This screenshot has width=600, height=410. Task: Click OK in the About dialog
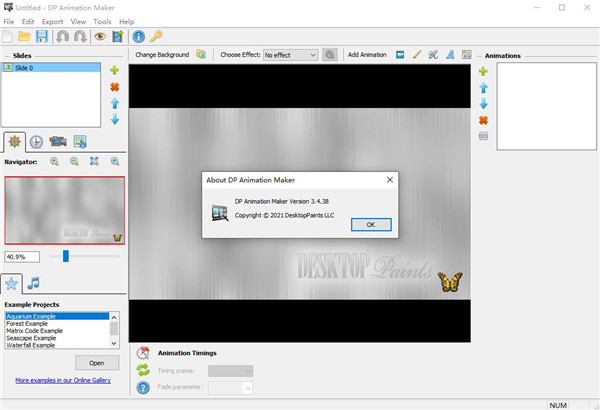pos(371,225)
